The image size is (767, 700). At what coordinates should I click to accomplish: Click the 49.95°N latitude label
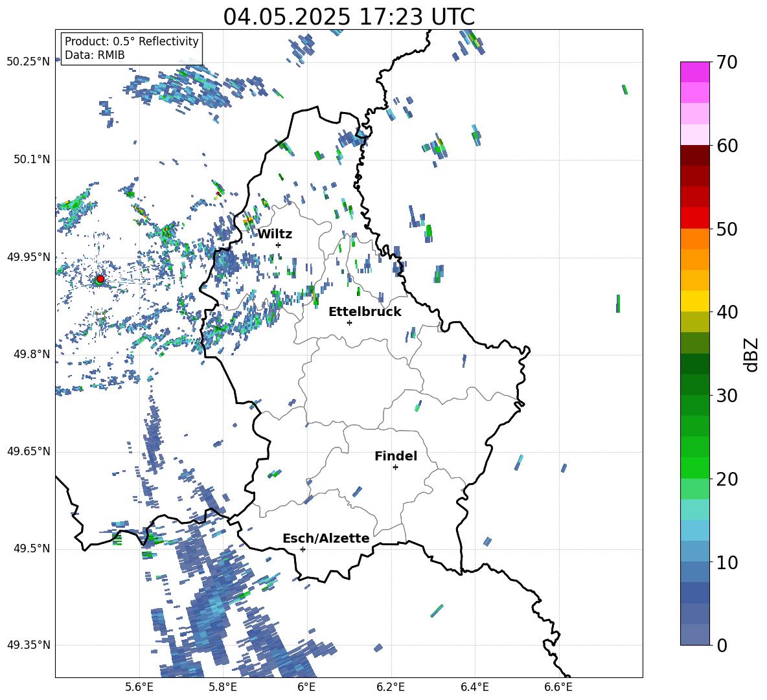pyautogui.click(x=29, y=257)
